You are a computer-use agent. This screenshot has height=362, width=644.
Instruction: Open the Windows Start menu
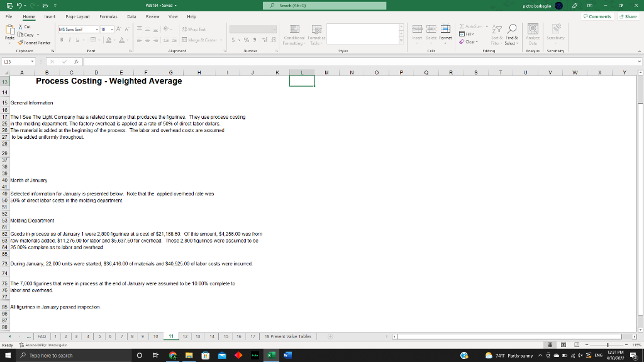(x=8, y=356)
